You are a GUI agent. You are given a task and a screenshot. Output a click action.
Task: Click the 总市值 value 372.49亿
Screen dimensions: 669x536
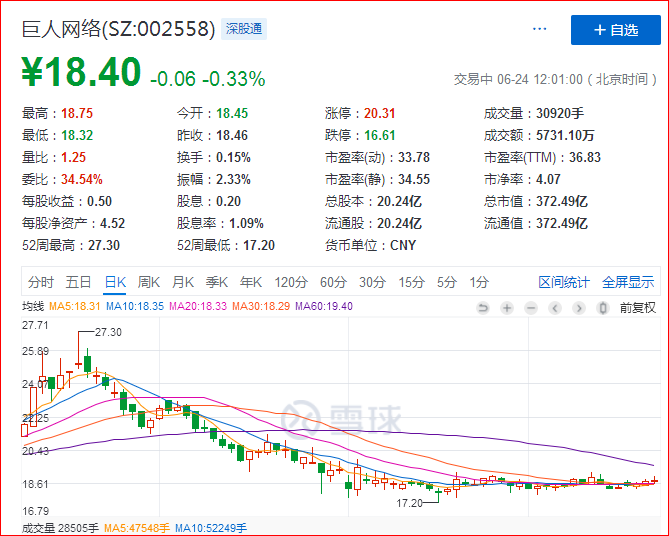(x=561, y=201)
